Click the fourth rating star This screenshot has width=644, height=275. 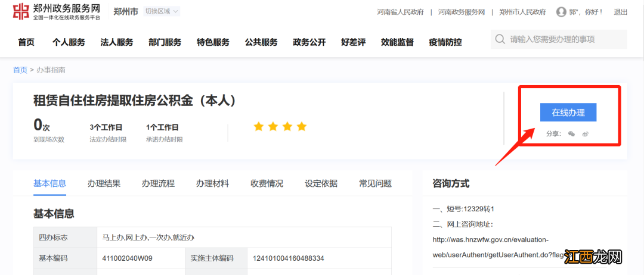tap(302, 126)
